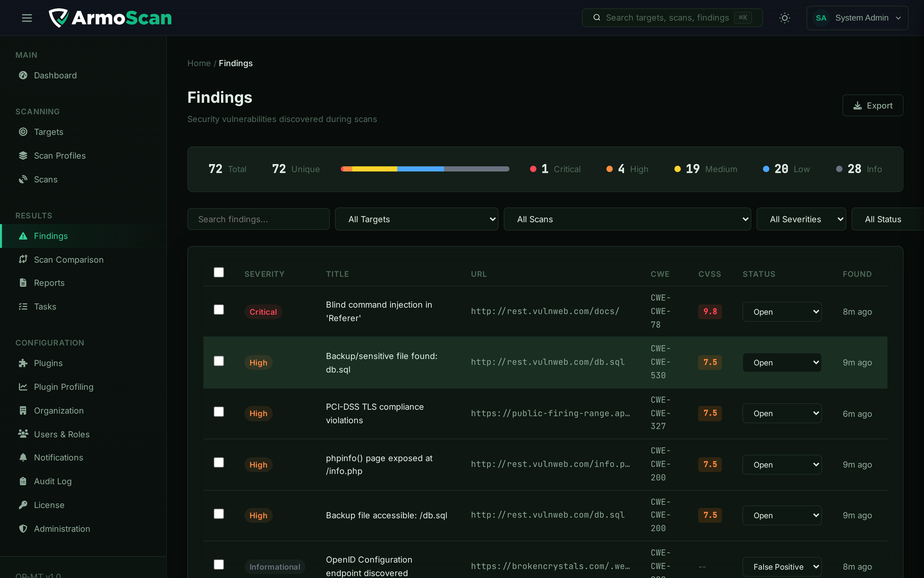Open Backup file accessible: /db.sql finding
Screen dimensions: 924x578
pos(386,515)
